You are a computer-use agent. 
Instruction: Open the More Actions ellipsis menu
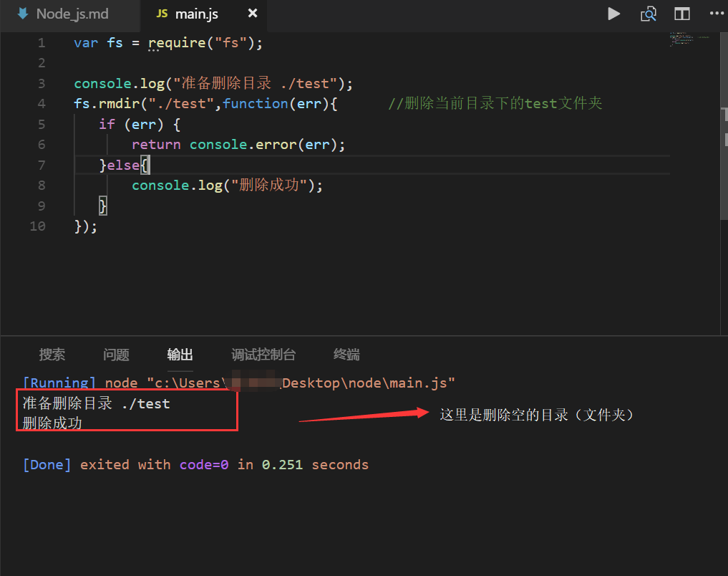[716, 14]
